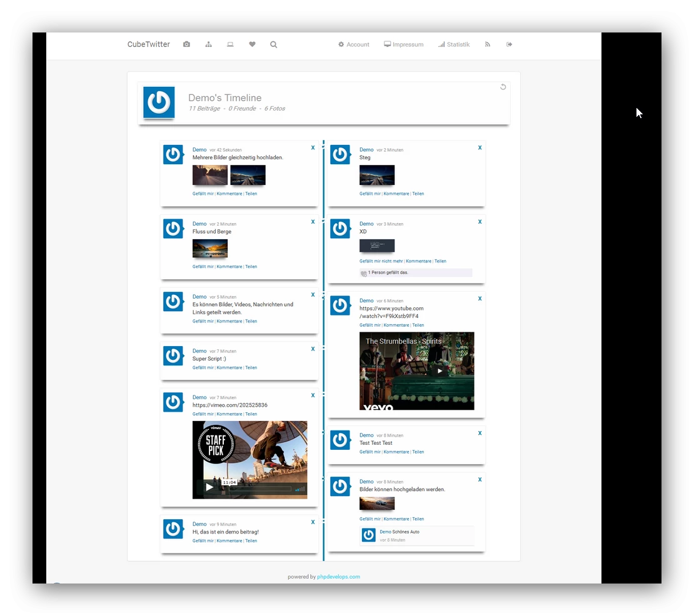Viewport: 694px width, 616px height.
Task: Delete the 'XD' post
Action: point(480,222)
